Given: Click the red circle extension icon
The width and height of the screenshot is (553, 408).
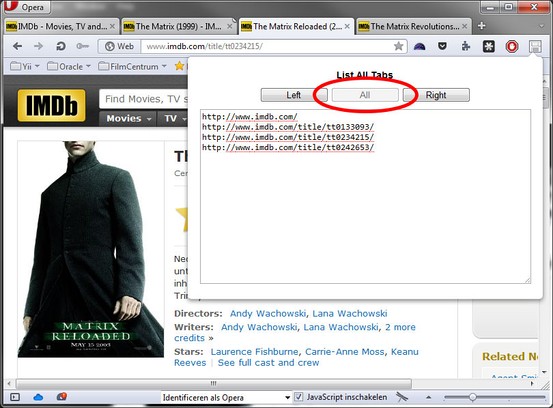Looking at the screenshot, I should tap(512, 47).
